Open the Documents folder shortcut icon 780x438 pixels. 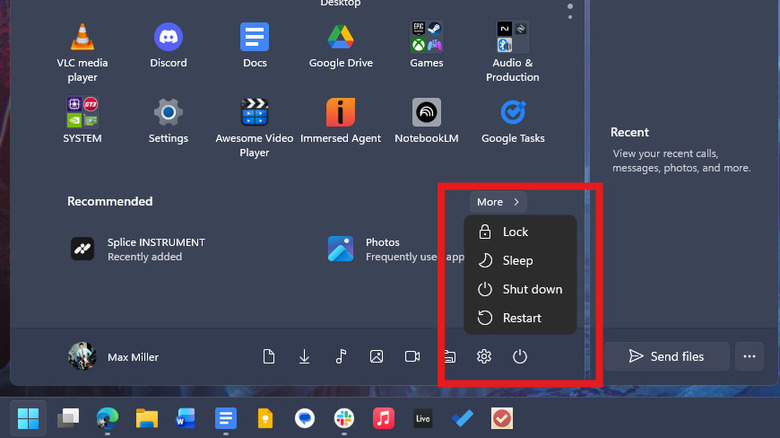[x=269, y=356]
